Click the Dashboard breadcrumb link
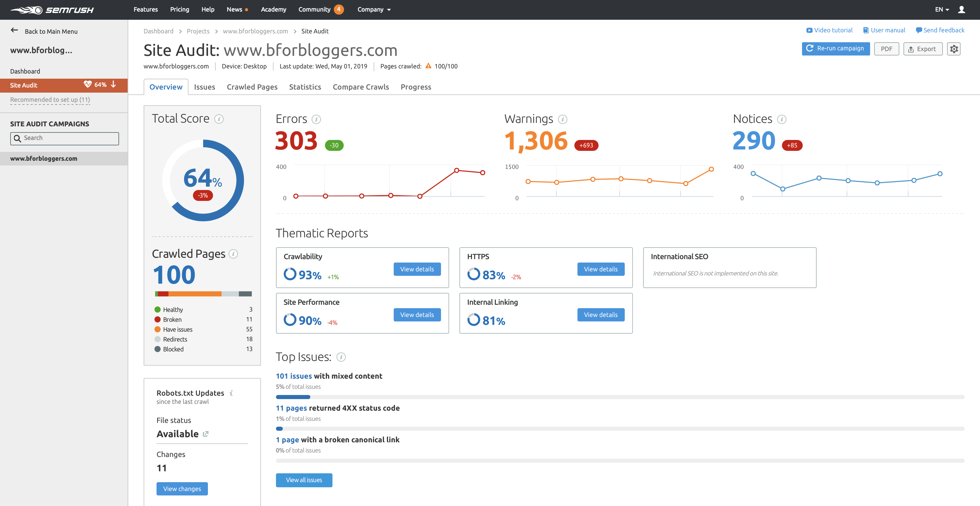The width and height of the screenshot is (980, 506). click(x=158, y=31)
